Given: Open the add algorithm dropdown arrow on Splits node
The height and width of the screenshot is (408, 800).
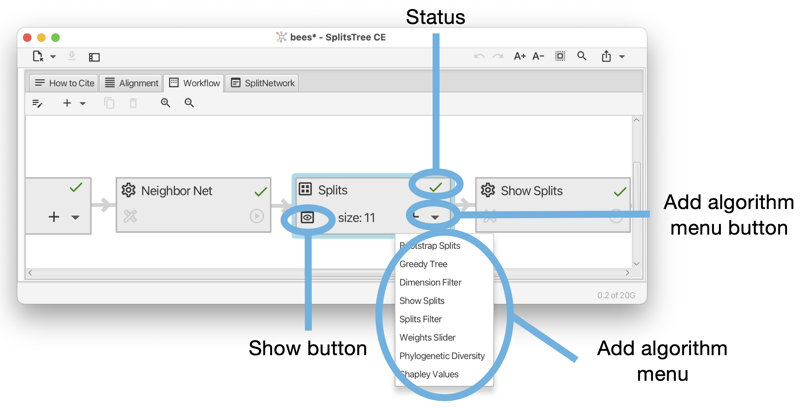Looking at the screenshot, I should [435, 218].
